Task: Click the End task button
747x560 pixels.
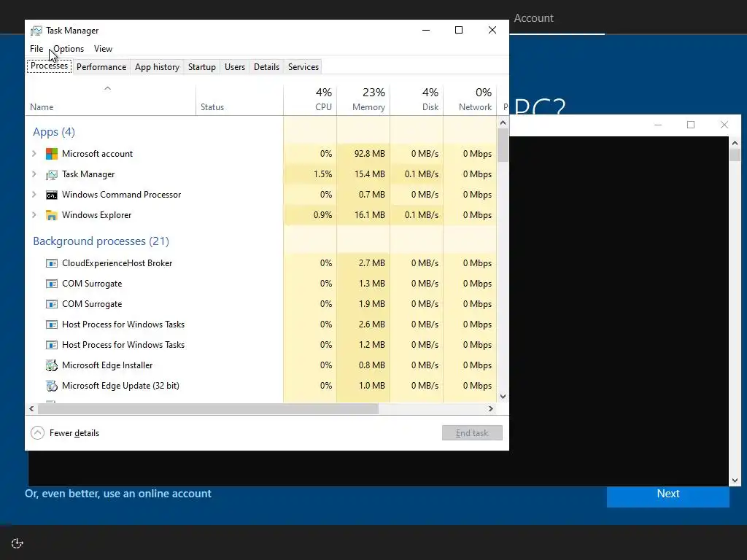Action: (x=472, y=433)
